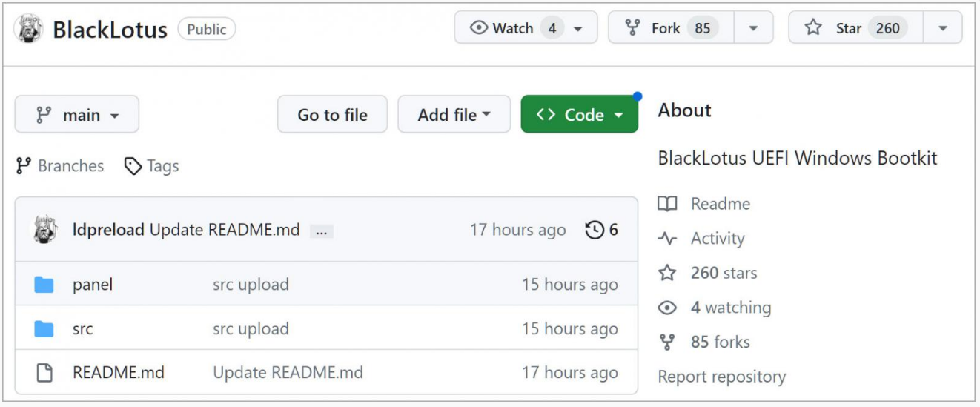Toggle Watch for this repository
The width and height of the screenshot is (980, 407).
pos(513,28)
